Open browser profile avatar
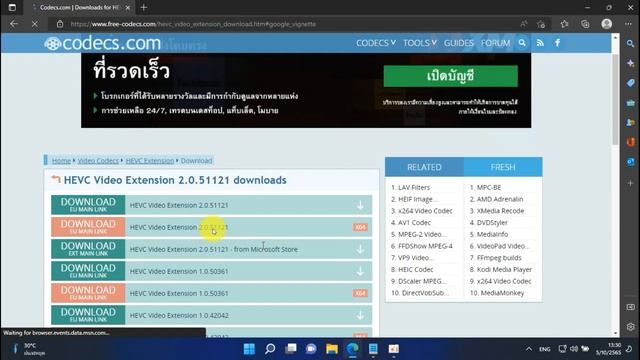 [x=607, y=24]
